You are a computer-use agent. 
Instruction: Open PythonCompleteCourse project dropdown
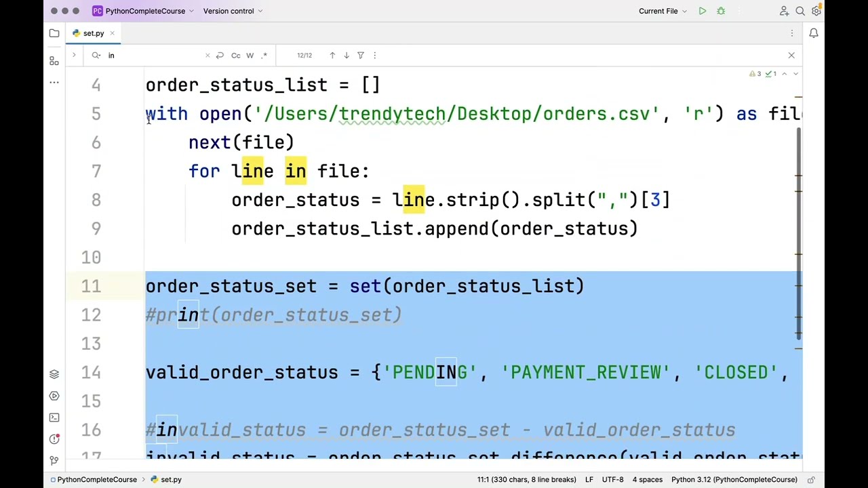tap(143, 11)
